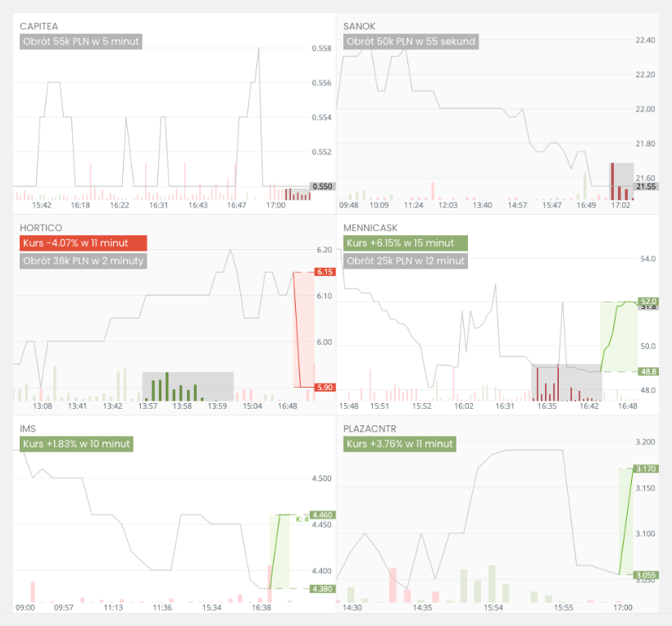
Task: Open the SANOK chart title
Action: point(359,26)
